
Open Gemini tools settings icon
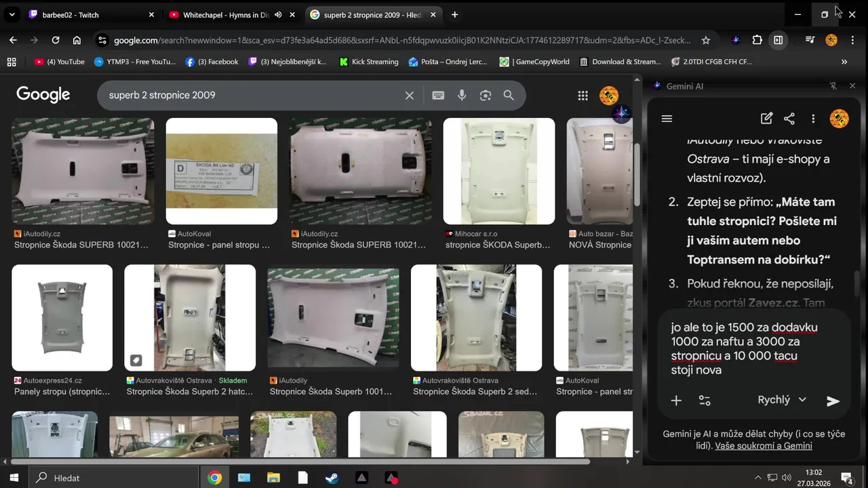tap(705, 401)
